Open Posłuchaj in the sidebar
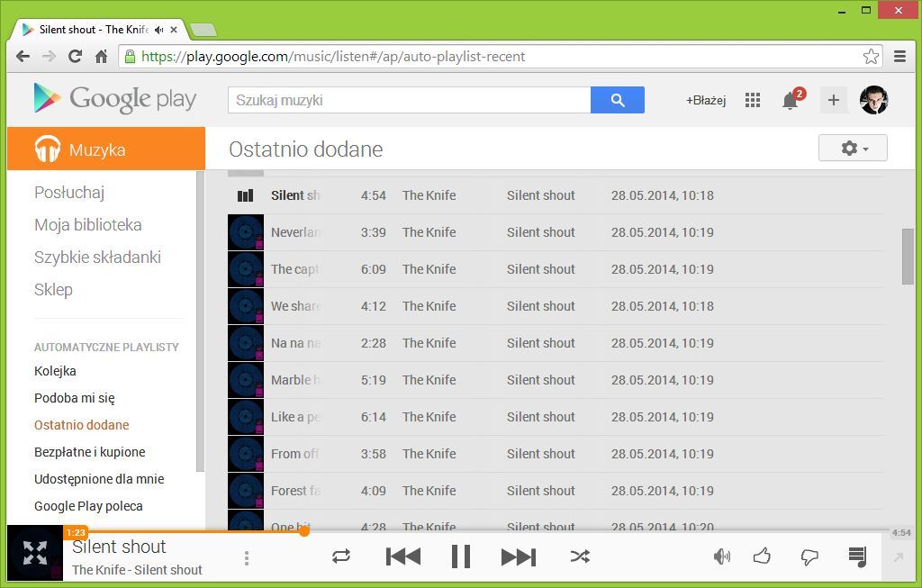Image resolution: width=922 pixels, height=588 pixels. click(69, 193)
